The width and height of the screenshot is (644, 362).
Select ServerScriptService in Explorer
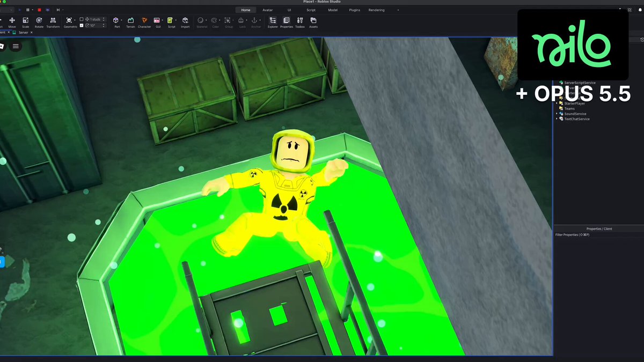point(580,83)
